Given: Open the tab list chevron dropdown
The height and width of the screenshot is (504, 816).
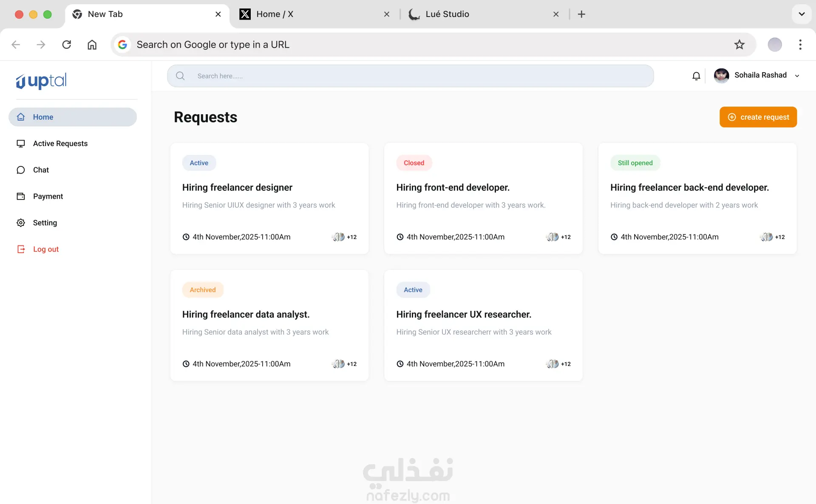Looking at the screenshot, I should pyautogui.click(x=802, y=14).
